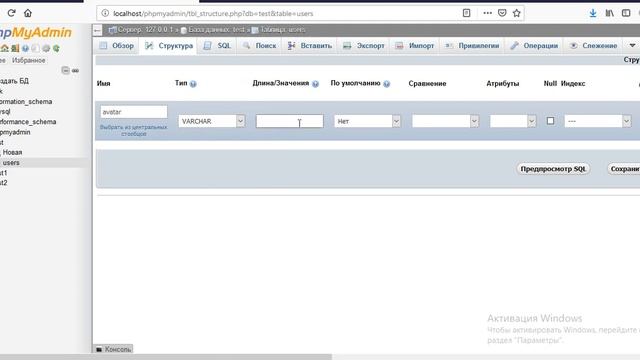Click the Длина/Значения input field
The width and height of the screenshot is (640, 360).
coord(289,121)
